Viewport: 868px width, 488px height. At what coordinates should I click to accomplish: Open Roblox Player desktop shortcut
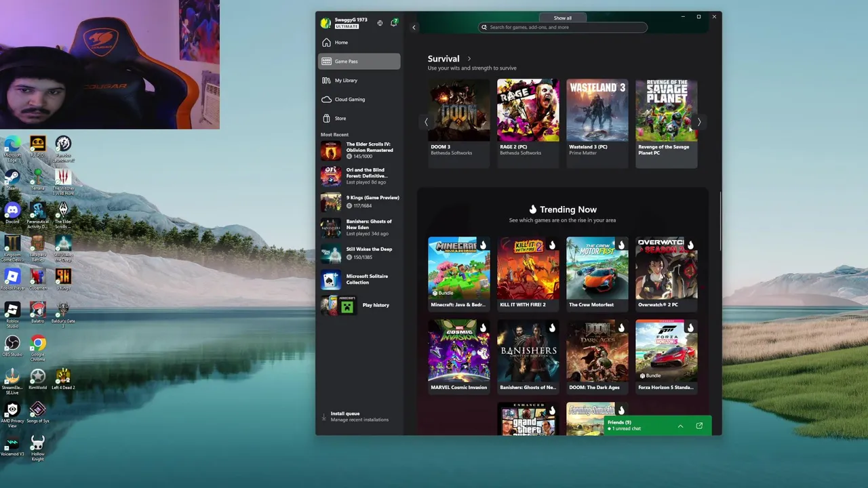(x=12, y=279)
